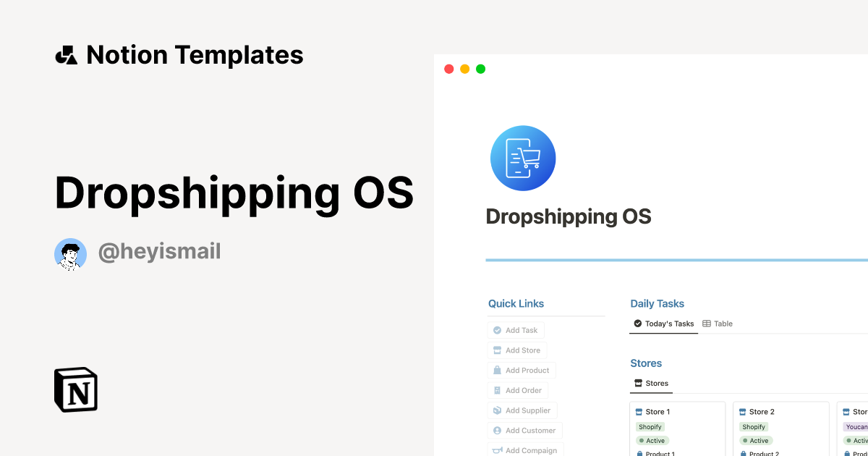Toggle the Active status on Store 1
The width and height of the screenshot is (868, 456).
pos(652,440)
